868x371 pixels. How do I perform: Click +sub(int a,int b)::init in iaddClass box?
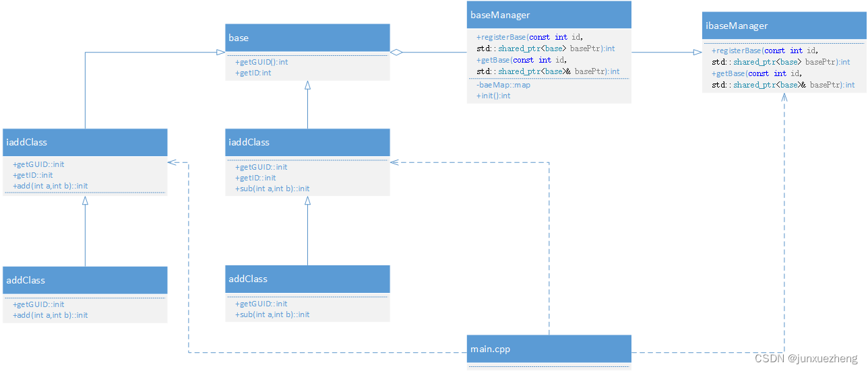tap(273, 189)
